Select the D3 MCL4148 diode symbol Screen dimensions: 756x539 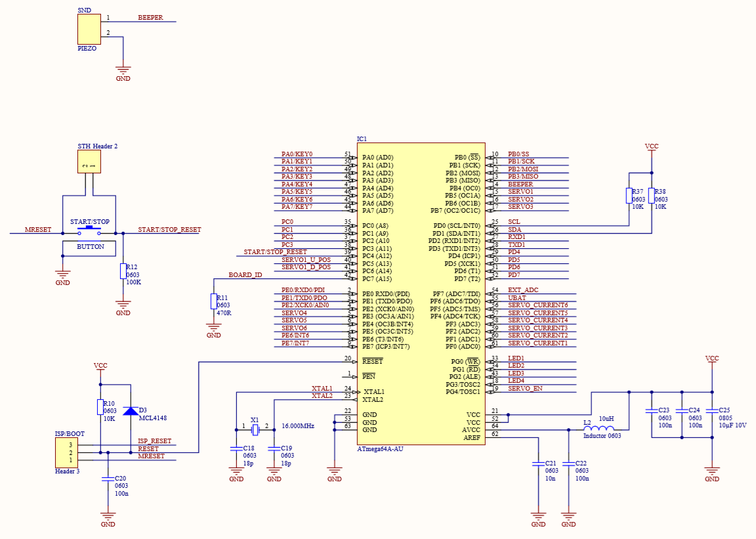[131, 410]
